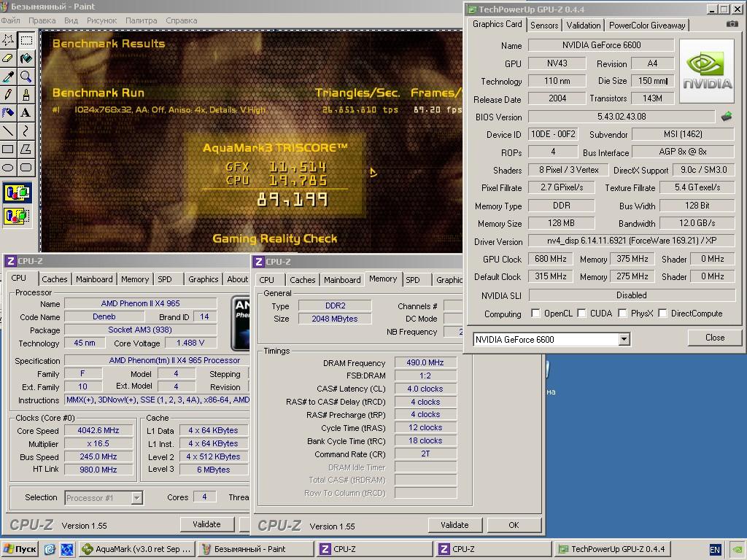Choose the Fill with color bucket tool

point(26,58)
